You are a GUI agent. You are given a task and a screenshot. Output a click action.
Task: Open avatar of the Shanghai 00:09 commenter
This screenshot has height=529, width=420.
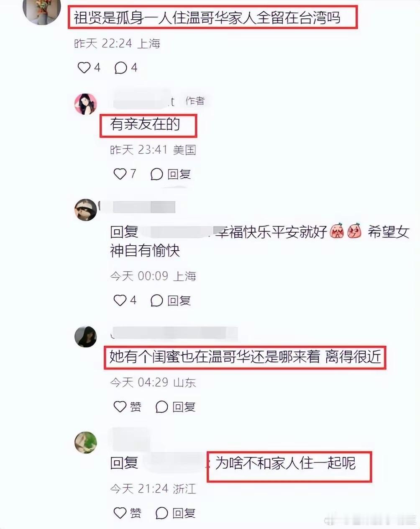point(86,210)
